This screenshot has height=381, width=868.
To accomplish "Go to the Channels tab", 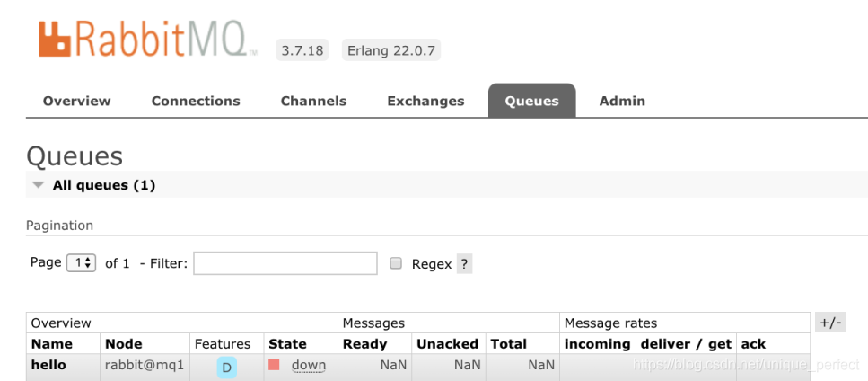I will click(313, 101).
